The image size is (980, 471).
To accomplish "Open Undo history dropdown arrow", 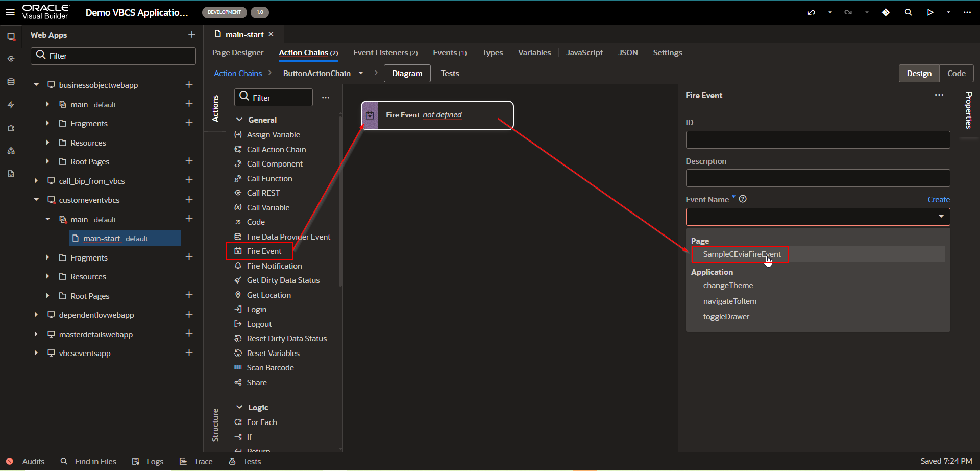I will [830, 12].
